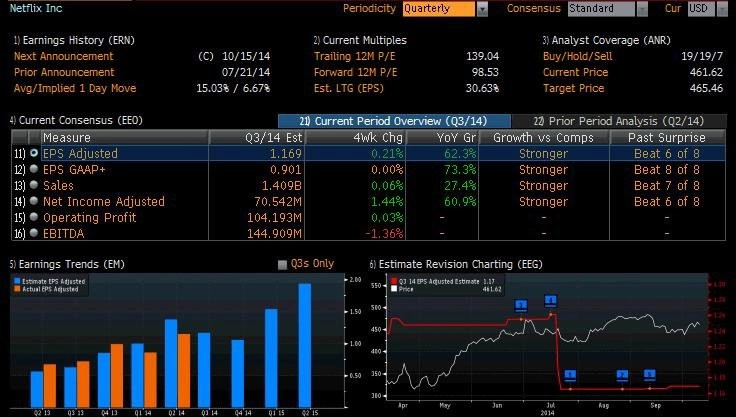736x417 pixels.
Task: Click the Forward 12M P/E value 98.53
Action: pyautogui.click(x=485, y=72)
